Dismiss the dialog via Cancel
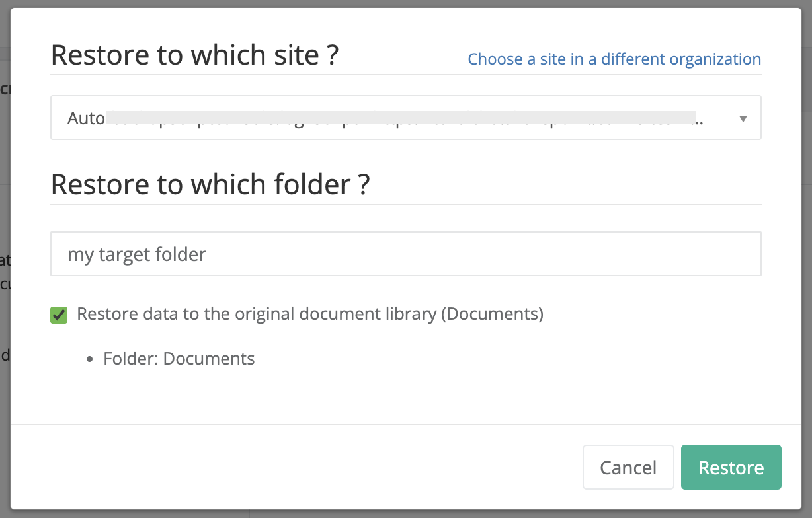Image resolution: width=812 pixels, height=518 pixels. (628, 466)
